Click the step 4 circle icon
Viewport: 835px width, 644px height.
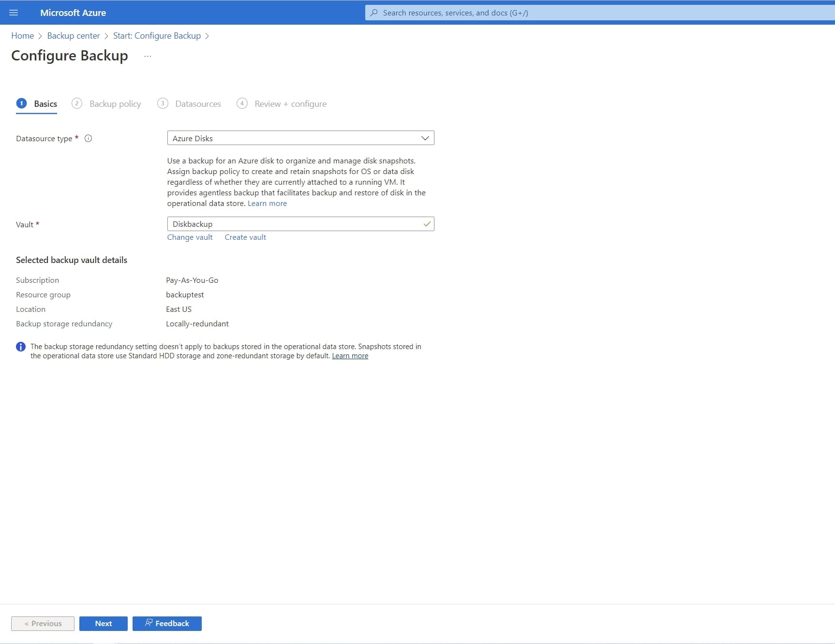pos(242,103)
